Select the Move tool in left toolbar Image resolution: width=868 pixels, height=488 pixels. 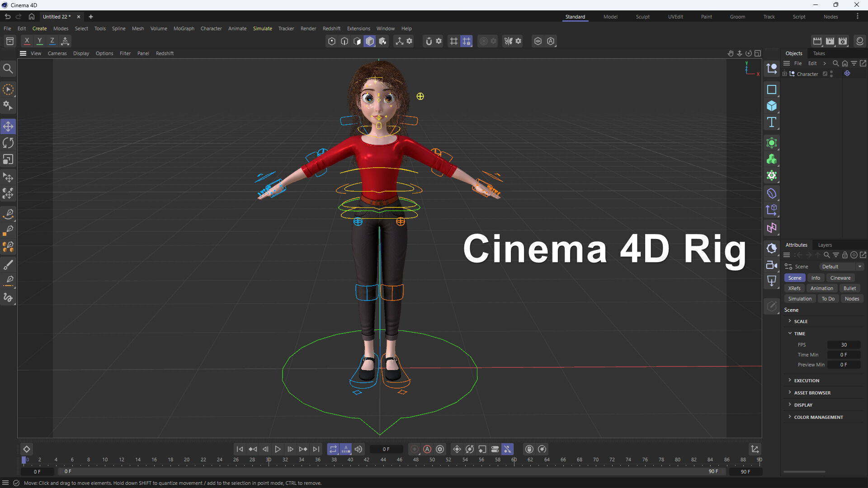click(x=8, y=127)
